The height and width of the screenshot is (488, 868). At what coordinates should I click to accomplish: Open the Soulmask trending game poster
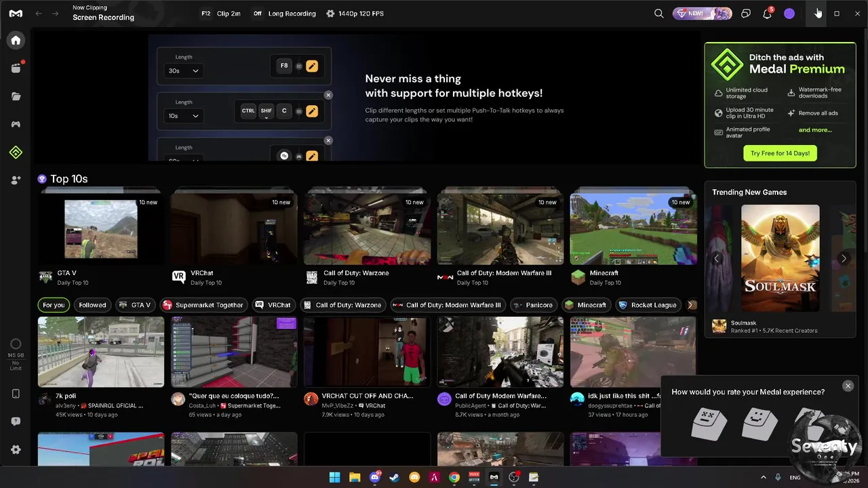tap(780, 258)
